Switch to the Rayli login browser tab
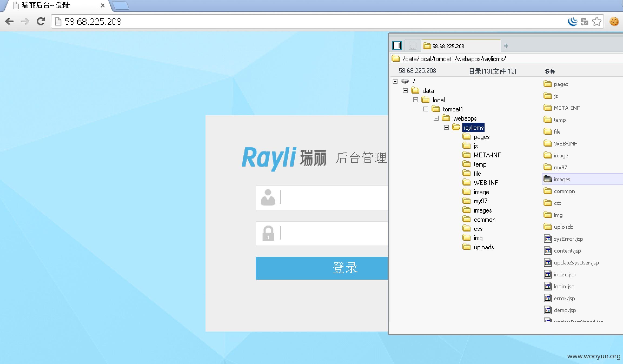Viewport: 623px width, 364px height. [x=55, y=5]
